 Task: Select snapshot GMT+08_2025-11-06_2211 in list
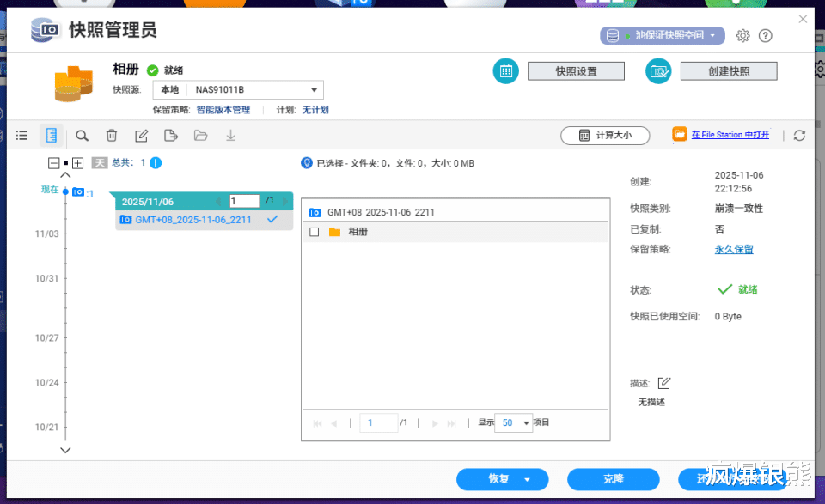(205, 220)
